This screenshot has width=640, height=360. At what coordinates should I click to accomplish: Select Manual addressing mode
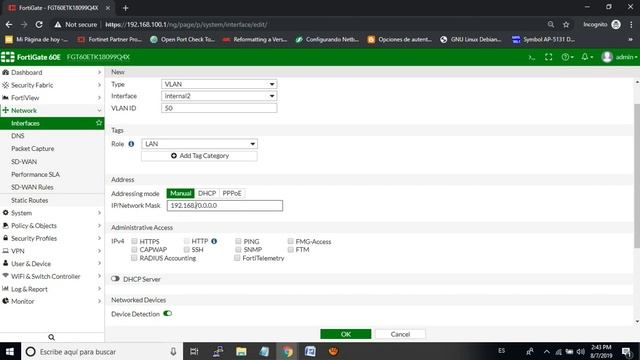[x=180, y=193]
